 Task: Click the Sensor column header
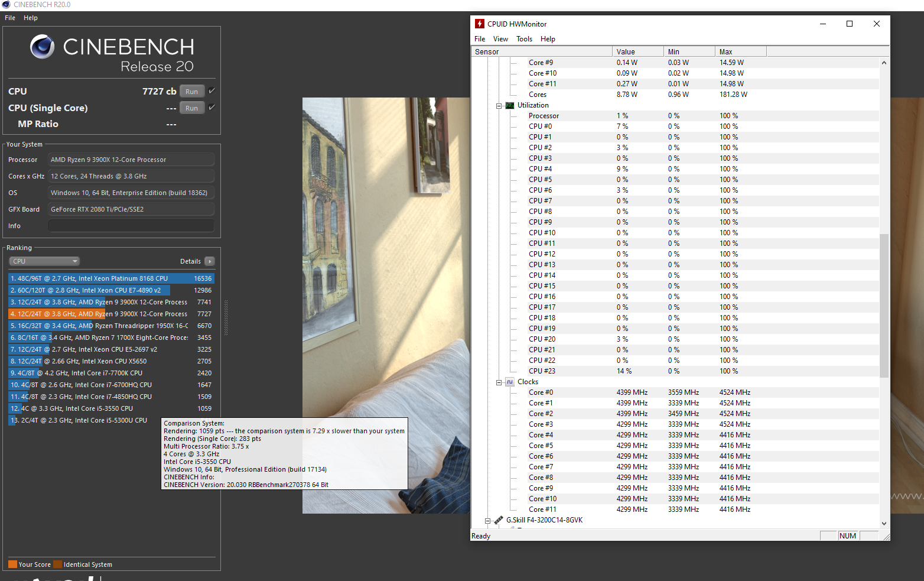point(541,51)
